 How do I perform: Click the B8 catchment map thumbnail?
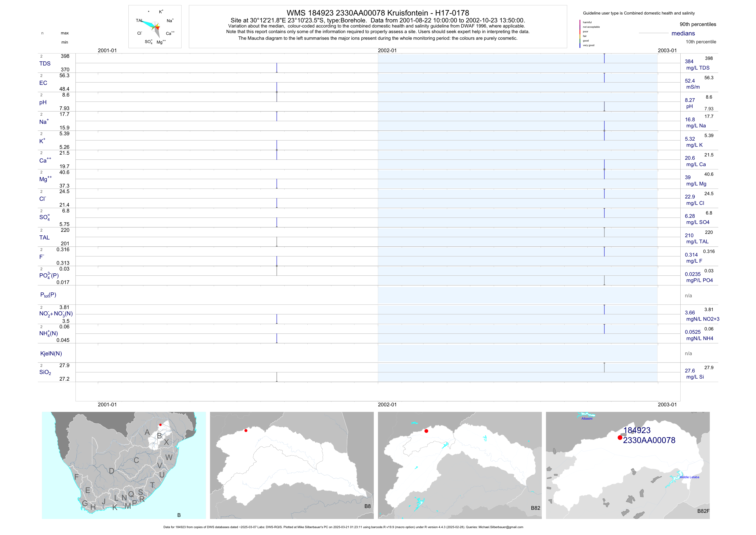(x=292, y=465)
